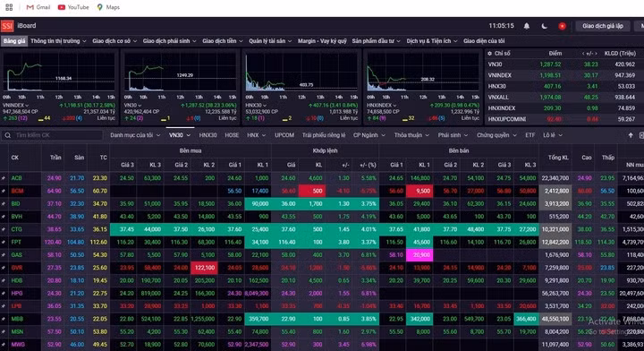Select the VN30 filter tab
Screen dimensions: 644x351
click(180, 135)
